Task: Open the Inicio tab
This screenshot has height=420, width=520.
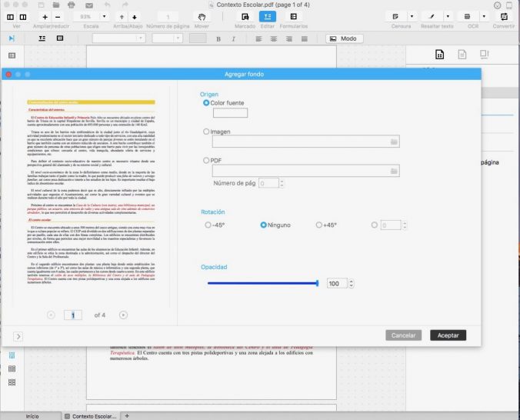Action: (32, 415)
